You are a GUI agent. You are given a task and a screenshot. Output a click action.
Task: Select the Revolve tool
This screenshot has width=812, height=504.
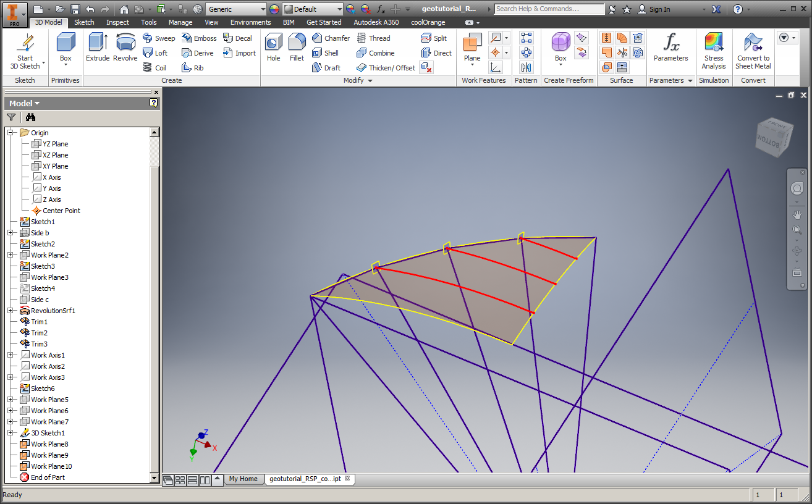[x=125, y=48]
